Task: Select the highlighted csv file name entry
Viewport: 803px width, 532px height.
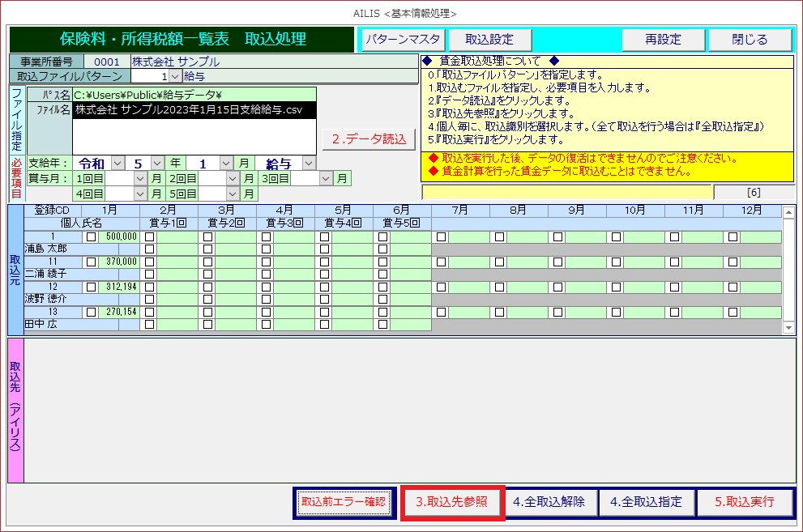Action: (x=194, y=110)
